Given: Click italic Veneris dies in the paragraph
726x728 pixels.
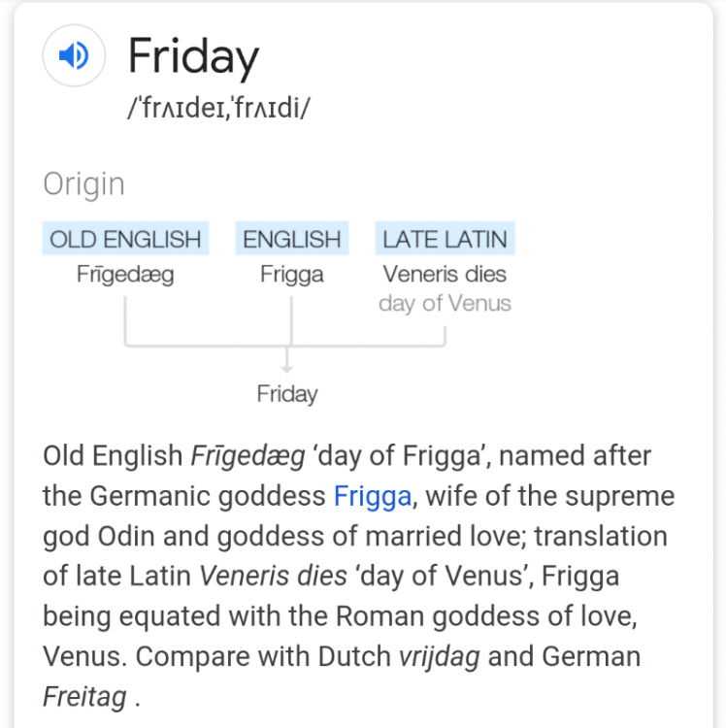Looking at the screenshot, I should (273, 576).
